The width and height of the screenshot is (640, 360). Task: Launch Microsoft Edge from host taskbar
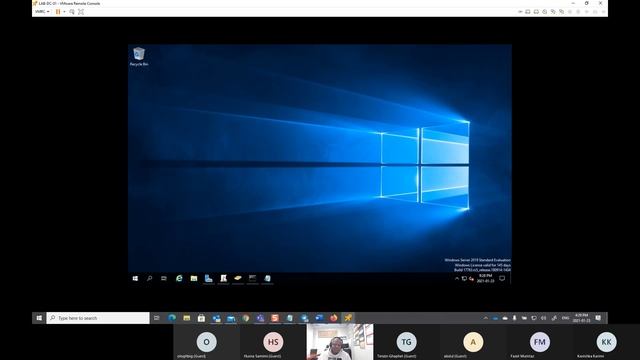coord(172,318)
